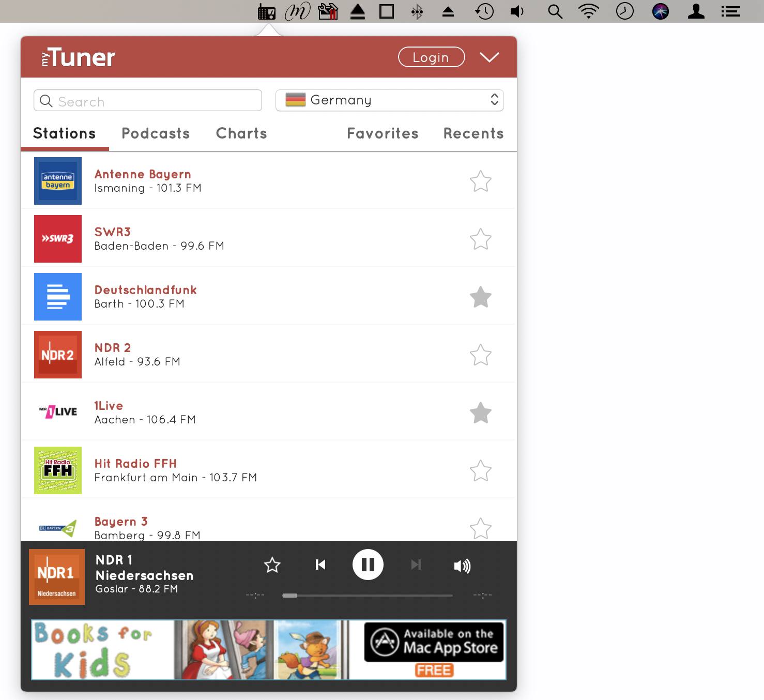Unfavorite 1Live via its filled star
Viewport: 764px width, 700px height.
[x=481, y=413]
